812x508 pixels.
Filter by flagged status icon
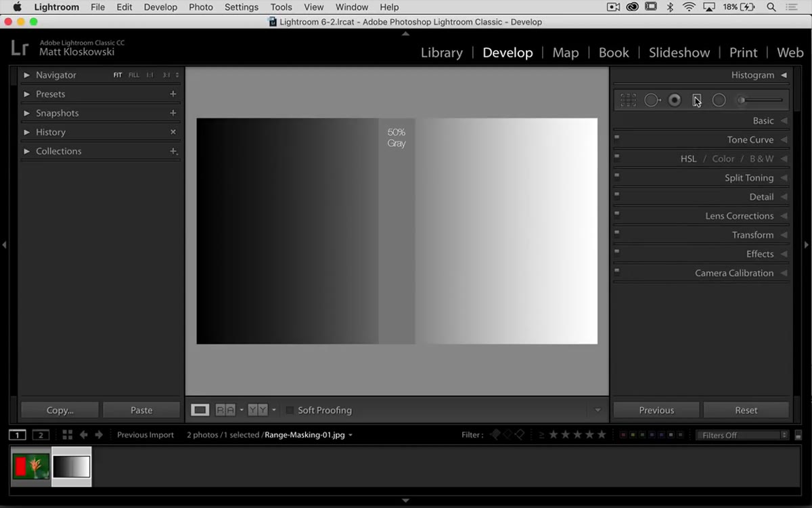[496, 435]
